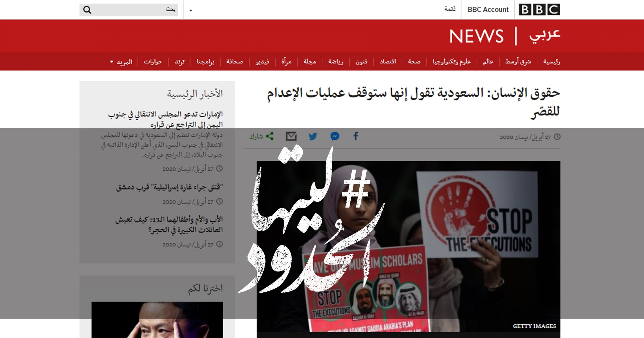Click the اخترنا لكم thumbnail image
The height and width of the screenshot is (338, 644).
(157, 320)
